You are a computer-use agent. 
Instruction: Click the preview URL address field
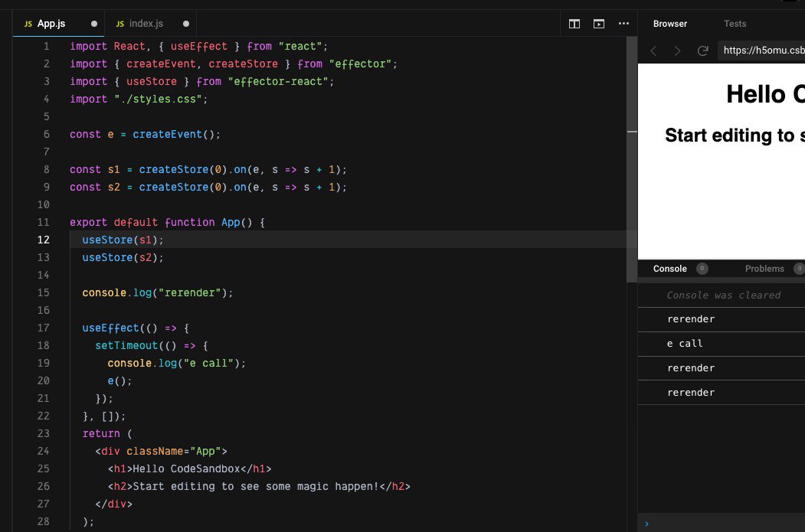coord(761,51)
